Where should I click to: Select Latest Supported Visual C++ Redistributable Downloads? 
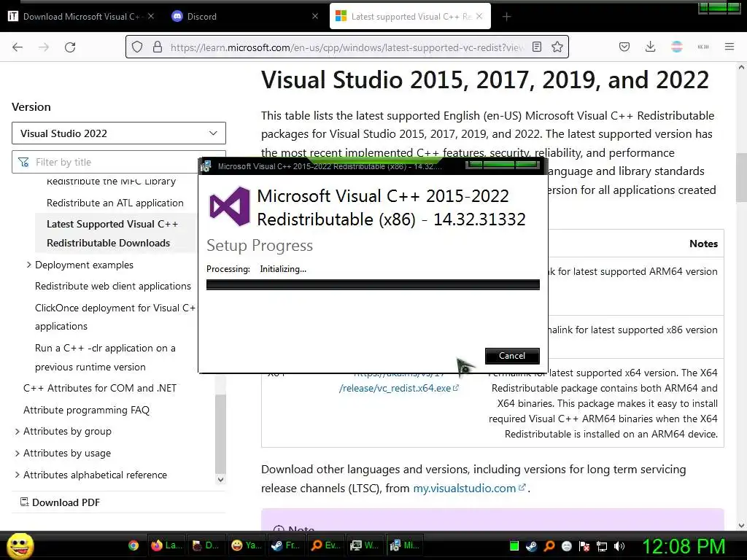click(x=112, y=233)
